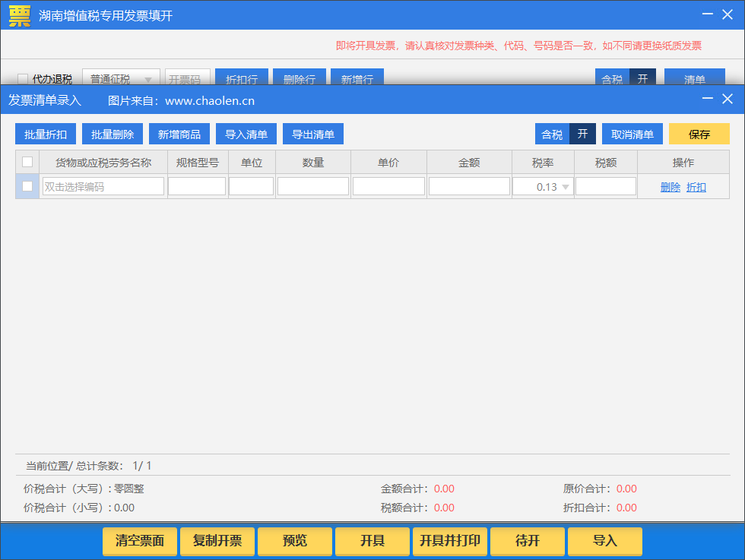
Task: Click the 待开 button
Action: [x=528, y=540]
